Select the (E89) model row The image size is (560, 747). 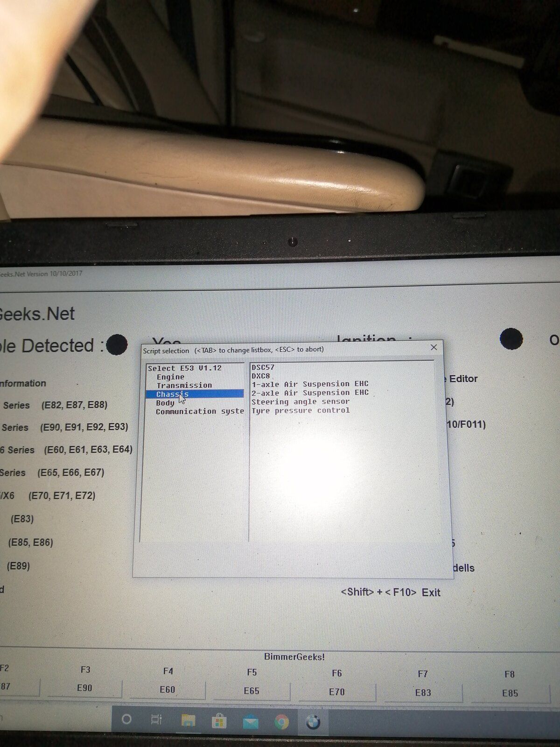(18, 566)
